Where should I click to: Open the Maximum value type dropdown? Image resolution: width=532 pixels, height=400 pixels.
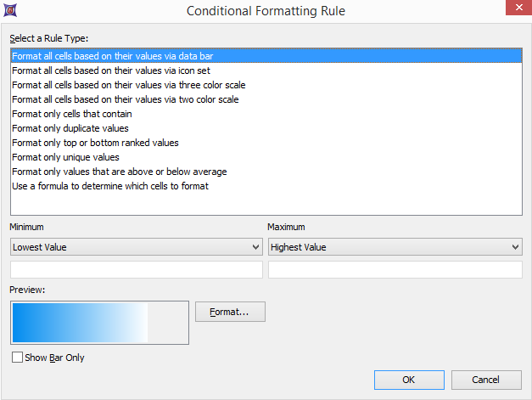tap(395, 247)
